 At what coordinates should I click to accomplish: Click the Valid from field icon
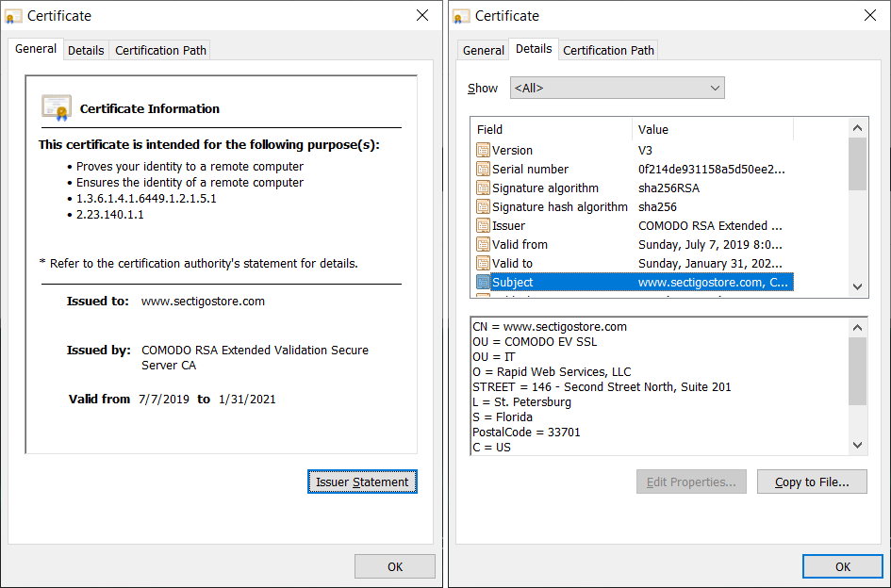(483, 244)
